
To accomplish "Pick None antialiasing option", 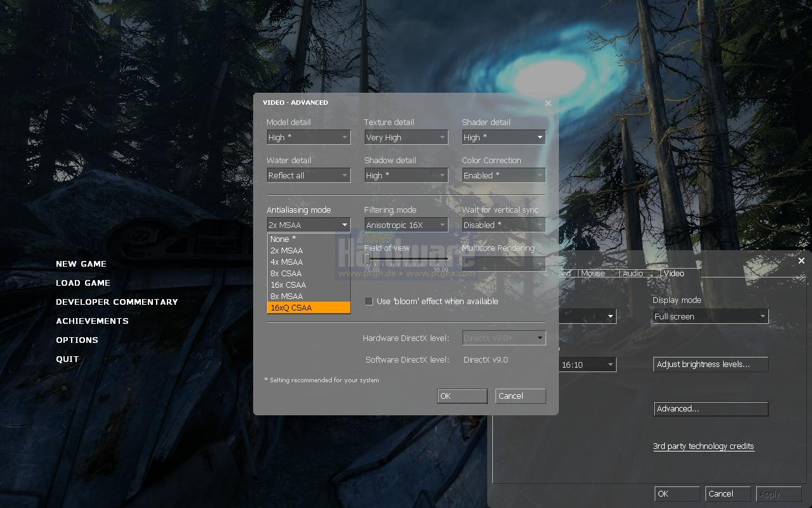I will click(308, 239).
